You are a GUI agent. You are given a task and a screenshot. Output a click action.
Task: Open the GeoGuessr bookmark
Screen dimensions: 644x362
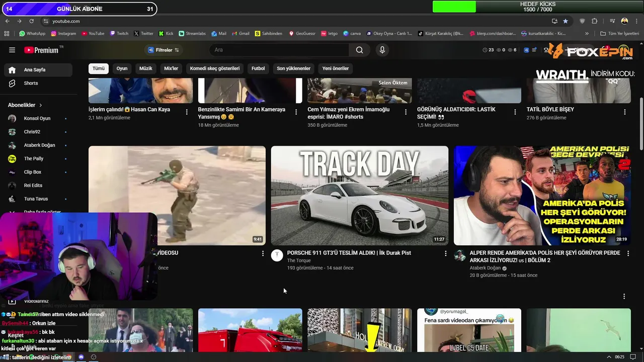302,34
